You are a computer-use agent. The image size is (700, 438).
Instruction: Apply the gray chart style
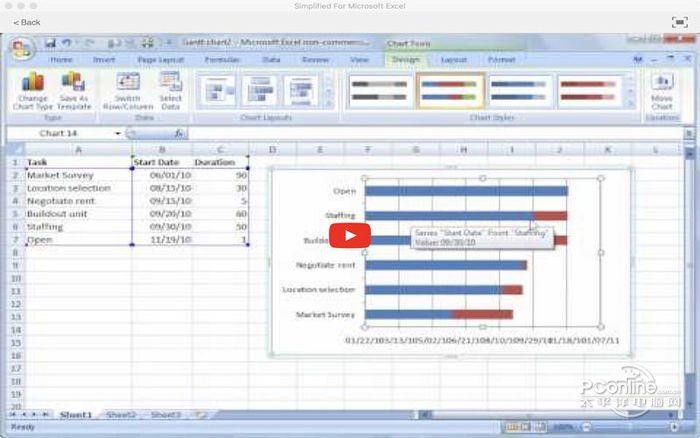(x=379, y=91)
